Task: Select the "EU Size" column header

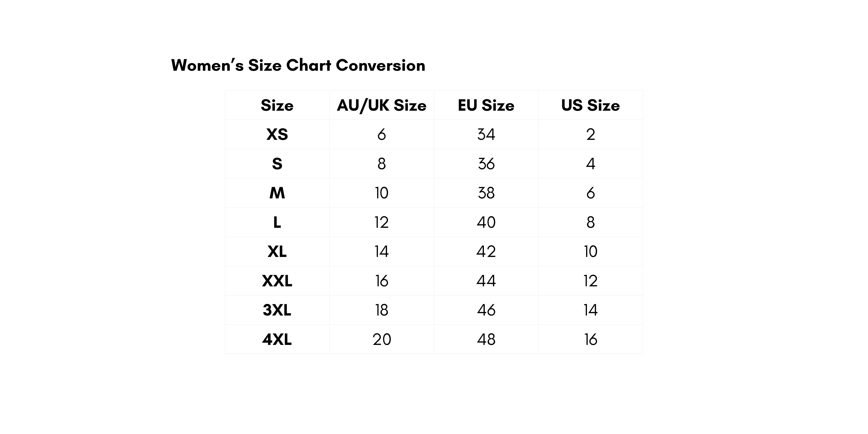Action: pyautogui.click(x=486, y=105)
